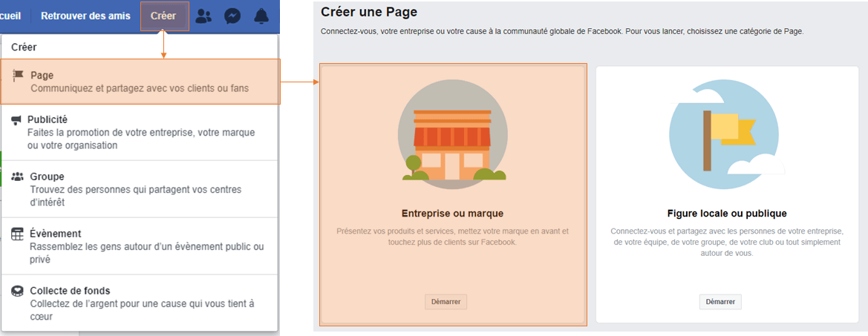Click Démarrer under Figure locale ou publique

[x=720, y=302]
